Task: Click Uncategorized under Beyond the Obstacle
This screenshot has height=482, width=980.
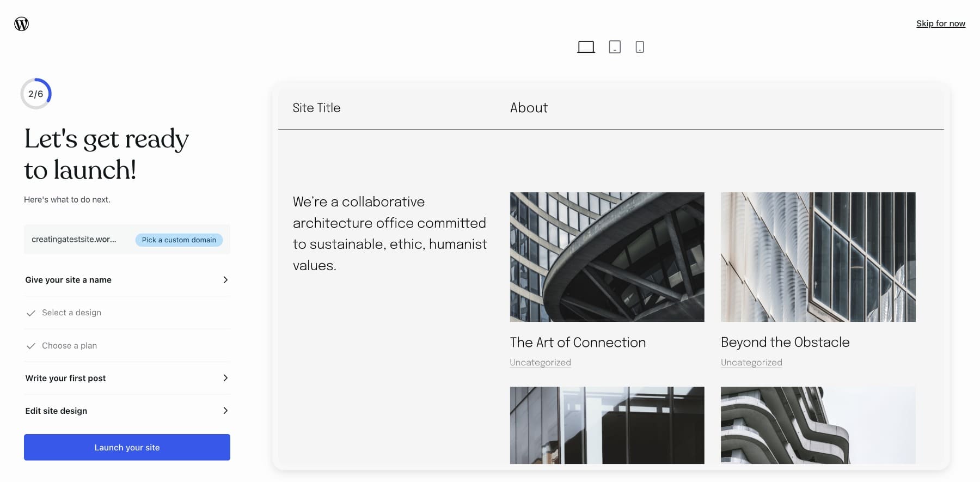Action: (x=751, y=363)
